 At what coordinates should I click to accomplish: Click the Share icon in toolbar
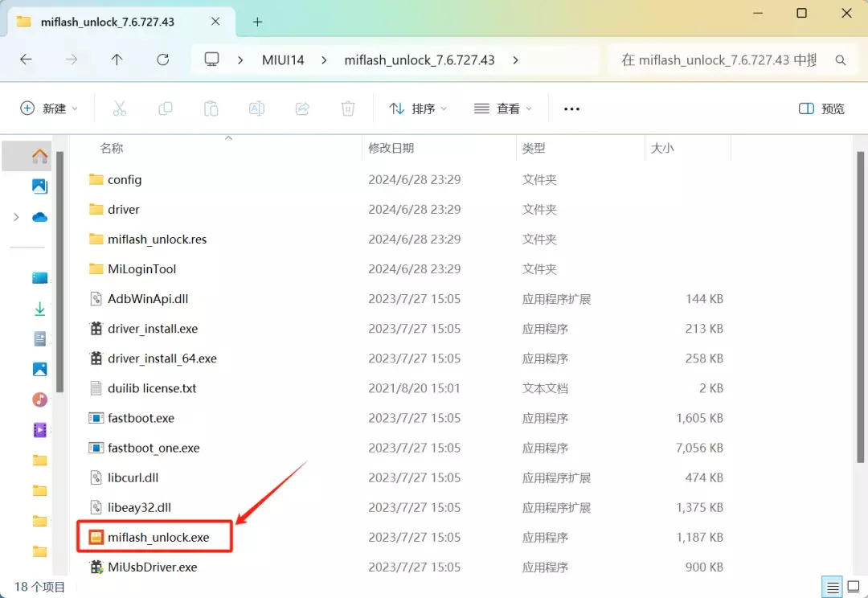click(302, 109)
